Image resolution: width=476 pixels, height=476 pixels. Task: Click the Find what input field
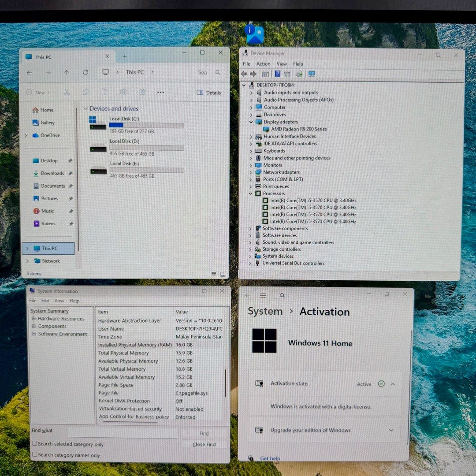(123, 432)
